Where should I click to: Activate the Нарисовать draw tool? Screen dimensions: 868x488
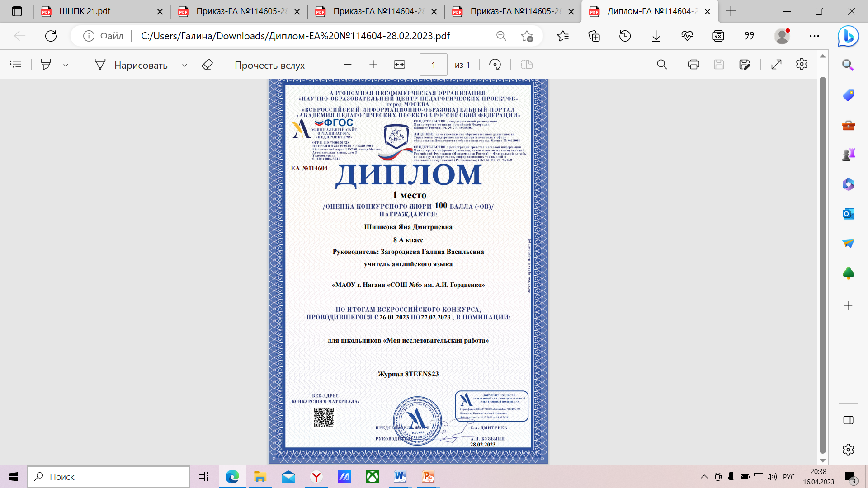pos(131,65)
